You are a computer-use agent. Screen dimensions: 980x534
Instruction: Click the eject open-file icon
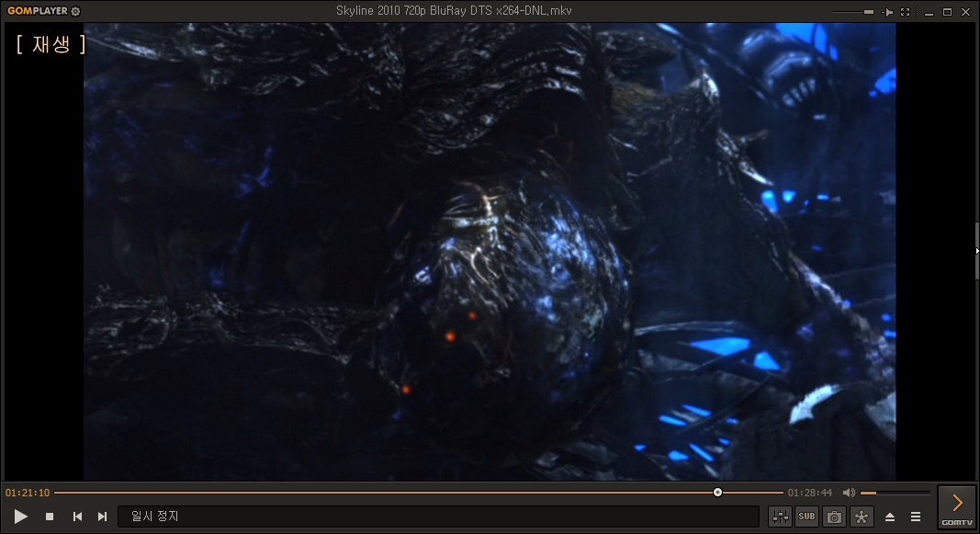[890, 517]
